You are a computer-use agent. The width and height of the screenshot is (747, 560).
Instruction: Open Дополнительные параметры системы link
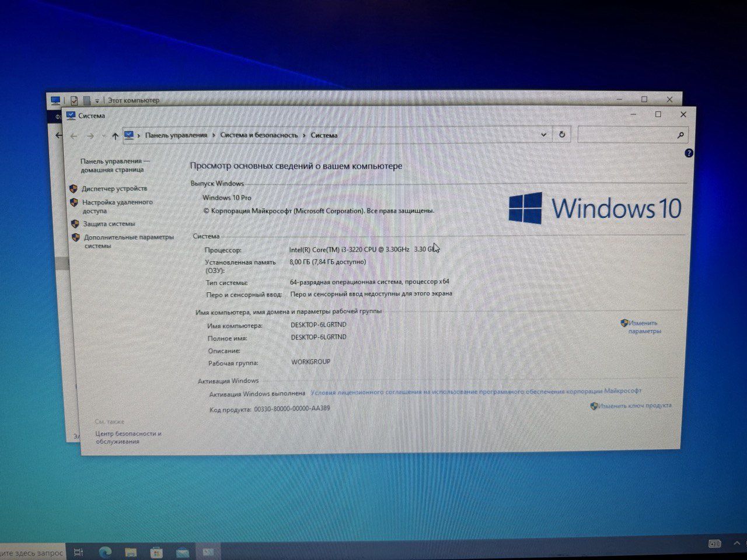(x=129, y=242)
